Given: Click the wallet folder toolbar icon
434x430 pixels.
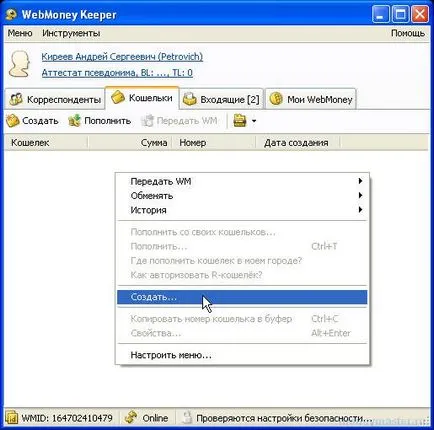Looking at the screenshot, I should tap(240, 121).
